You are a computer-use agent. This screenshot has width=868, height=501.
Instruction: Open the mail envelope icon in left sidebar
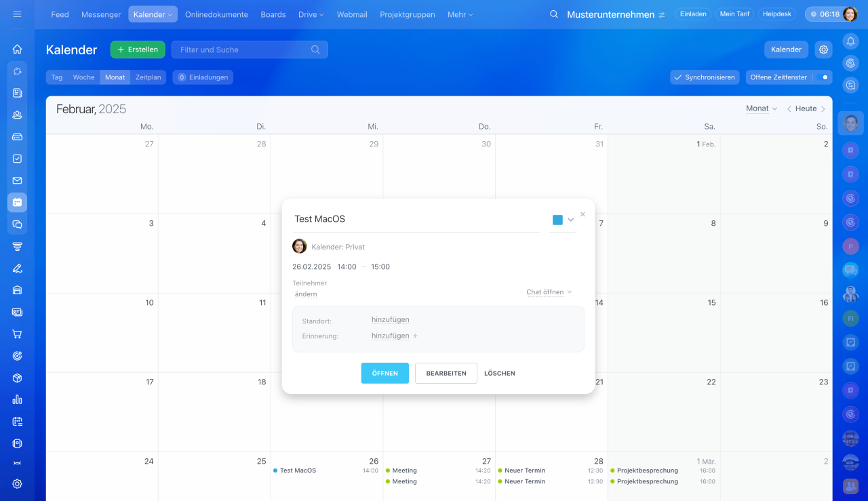click(x=17, y=180)
